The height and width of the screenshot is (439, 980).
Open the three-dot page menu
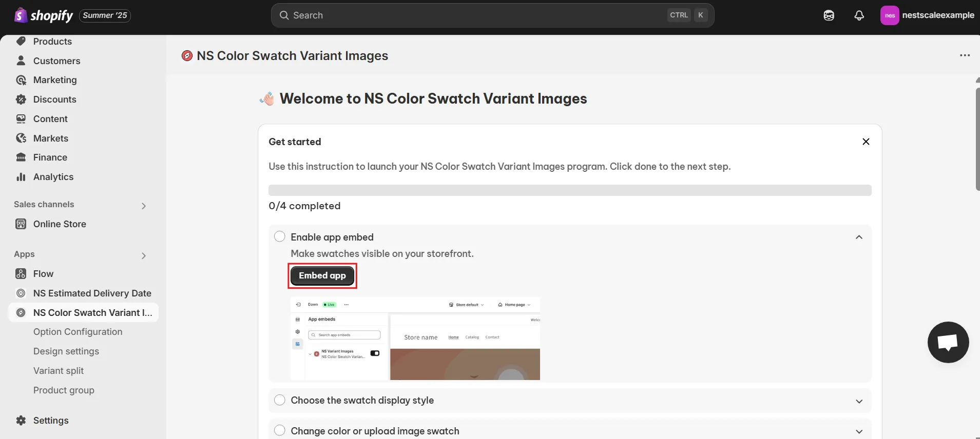965,55
